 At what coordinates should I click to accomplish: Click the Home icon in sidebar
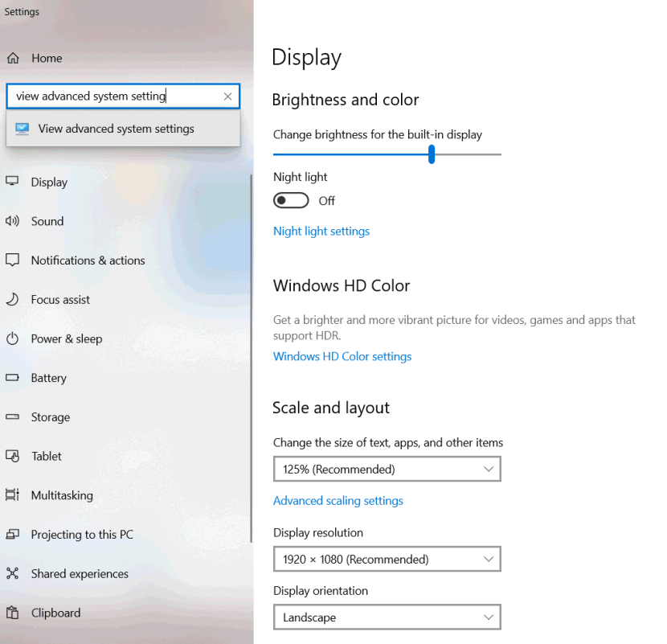pos(13,58)
